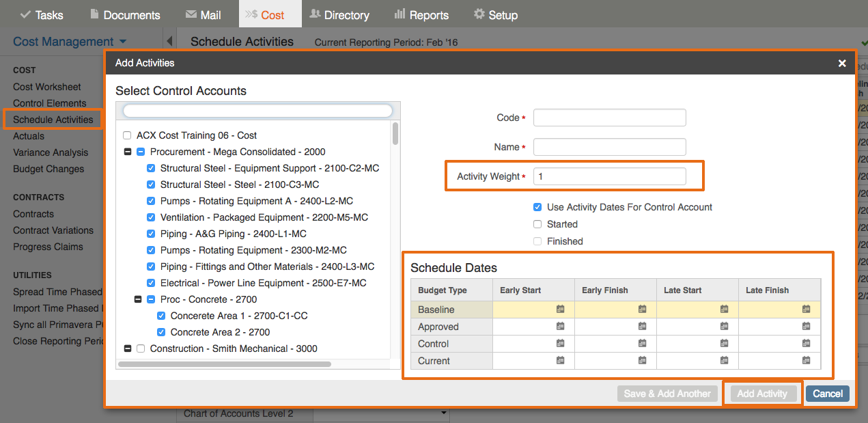Go to the Directory tab

pyautogui.click(x=339, y=14)
